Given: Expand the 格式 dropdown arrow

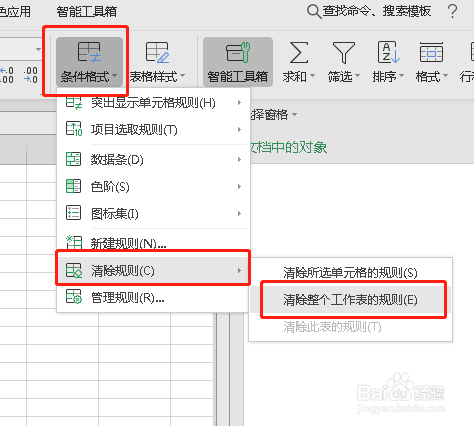Looking at the screenshot, I should click(x=445, y=76).
